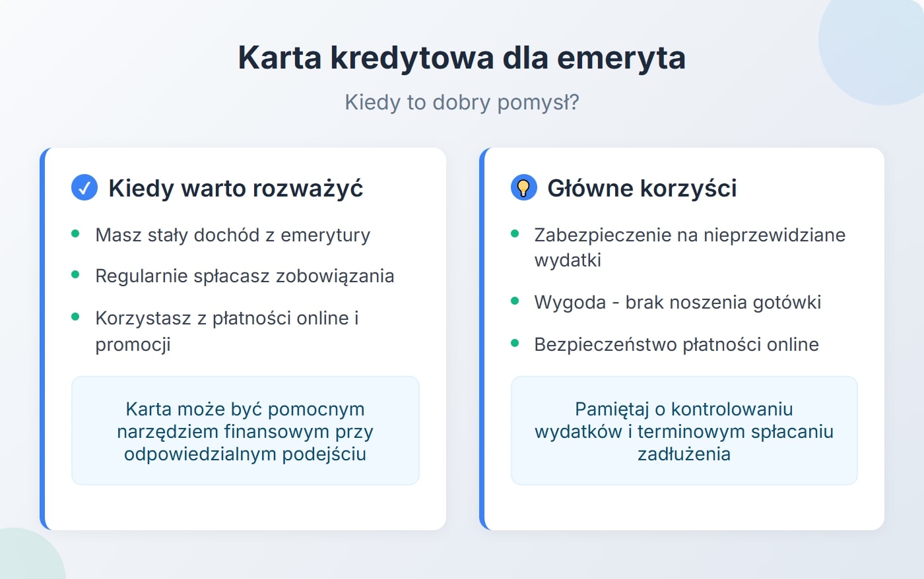Toggle the Kiedy warto rozważyć card
The height and width of the screenshot is (579, 924).
click(245, 338)
